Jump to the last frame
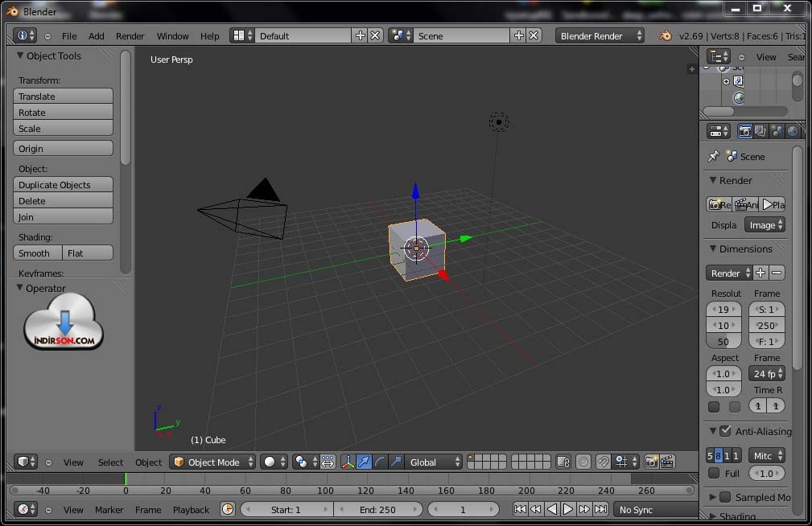This screenshot has width=812, height=526. 600,509
